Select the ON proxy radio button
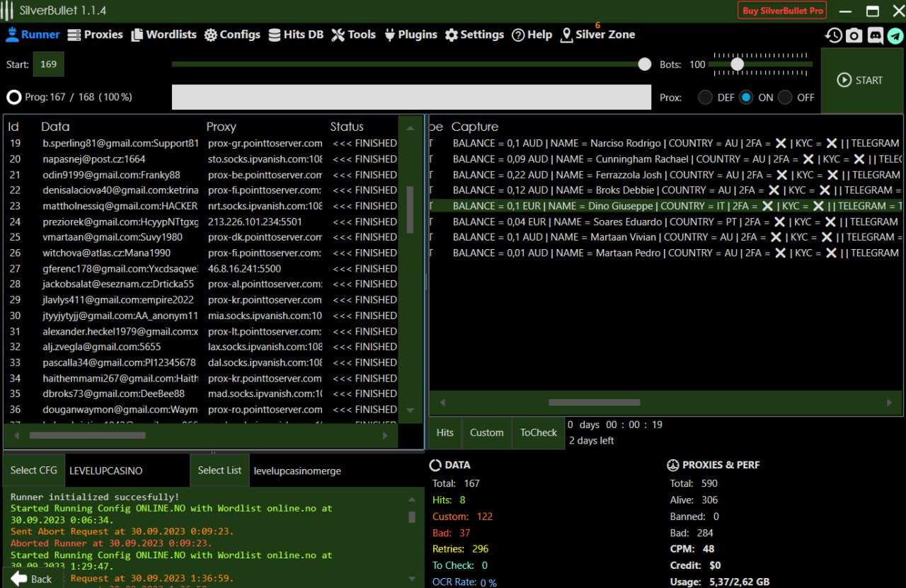This screenshot has height=588, width=906. point(746,98)
